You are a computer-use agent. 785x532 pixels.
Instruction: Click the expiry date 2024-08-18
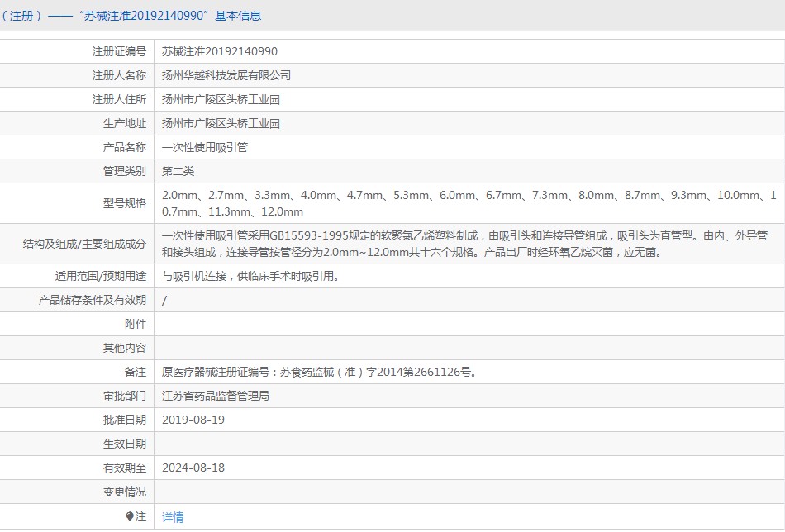point(193,468)
